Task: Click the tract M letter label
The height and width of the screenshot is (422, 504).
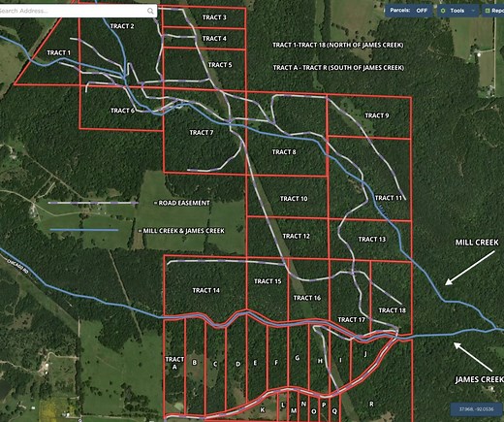Action: click(294, 410)
